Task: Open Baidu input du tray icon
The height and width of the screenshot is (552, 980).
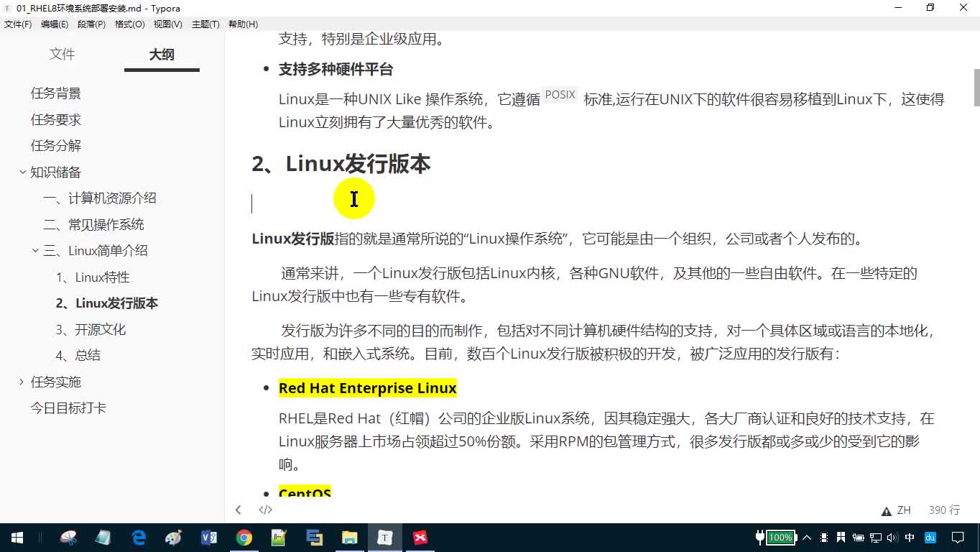Action: (x=930, y=538)
